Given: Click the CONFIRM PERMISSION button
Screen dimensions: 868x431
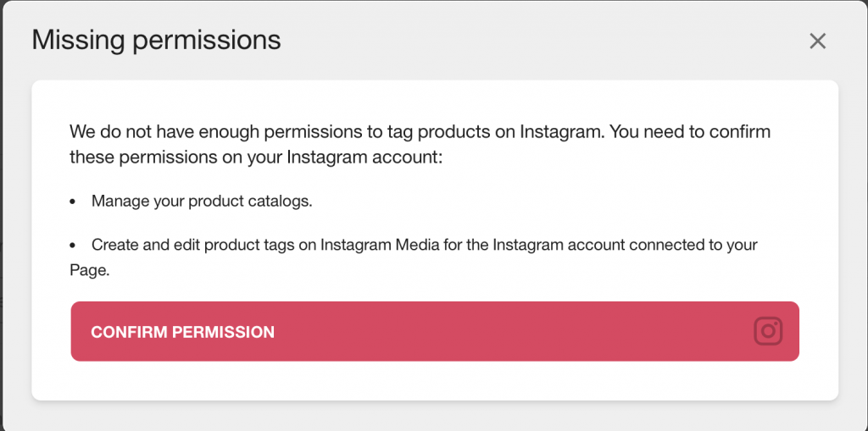Looking at the screenshot, I should point(435,331).
